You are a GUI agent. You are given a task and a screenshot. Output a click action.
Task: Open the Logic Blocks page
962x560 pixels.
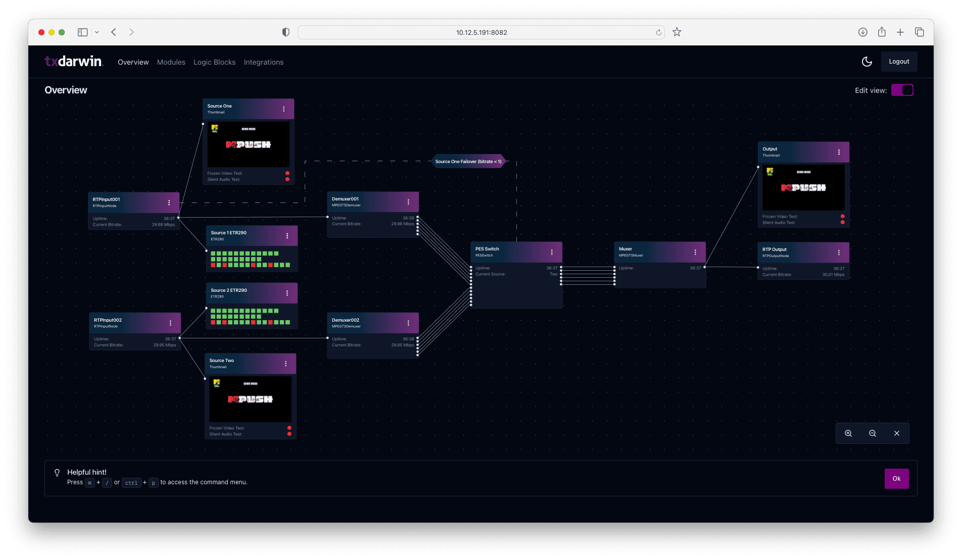click(214, 62)
